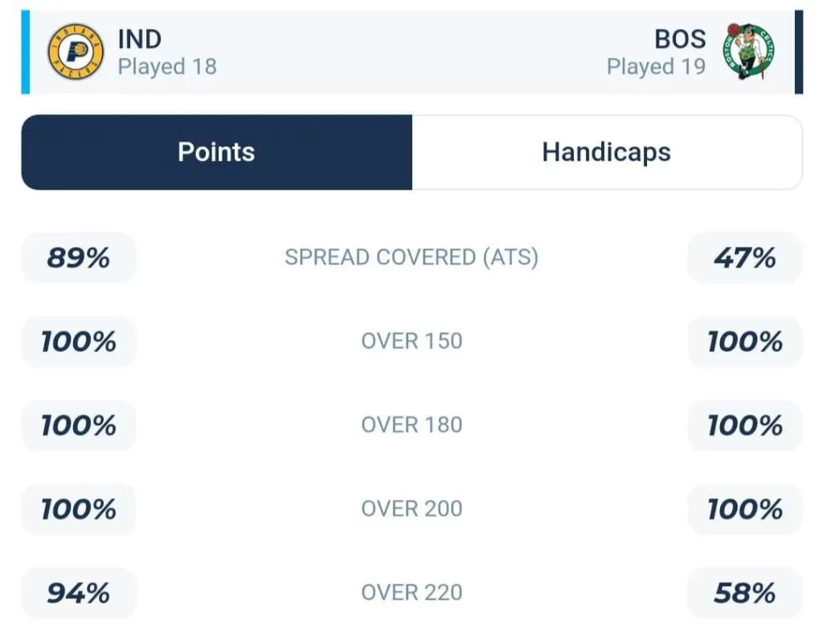Click IND 89% spread covered badge
The width and height of the screenshot is (823, 644).
pyautogui.click(x=78, y=258)
